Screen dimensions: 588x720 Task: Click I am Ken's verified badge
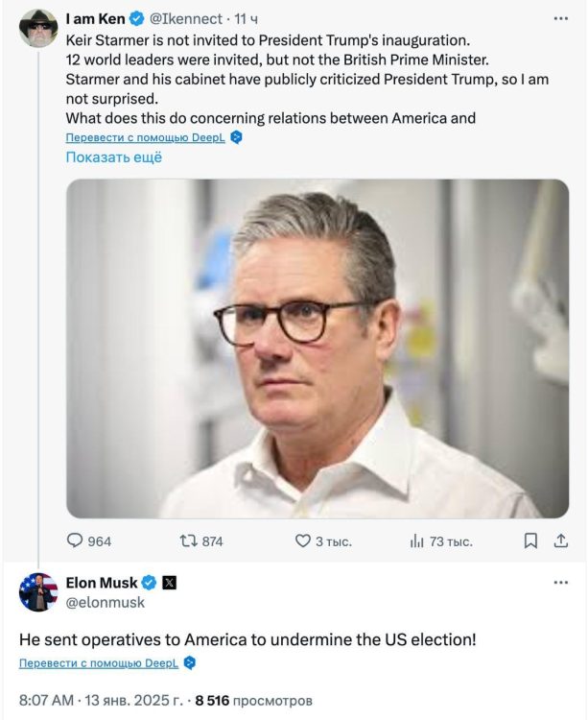[136, 18]
